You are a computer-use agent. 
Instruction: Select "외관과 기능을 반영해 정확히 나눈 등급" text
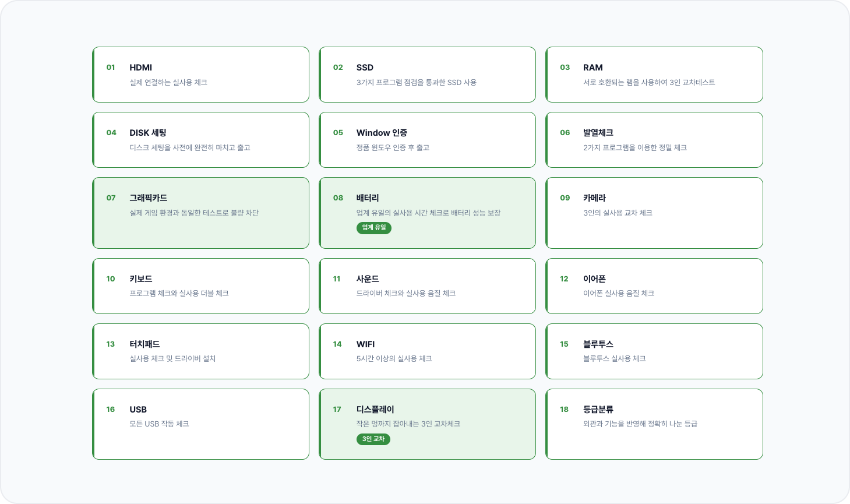(640, 424)
